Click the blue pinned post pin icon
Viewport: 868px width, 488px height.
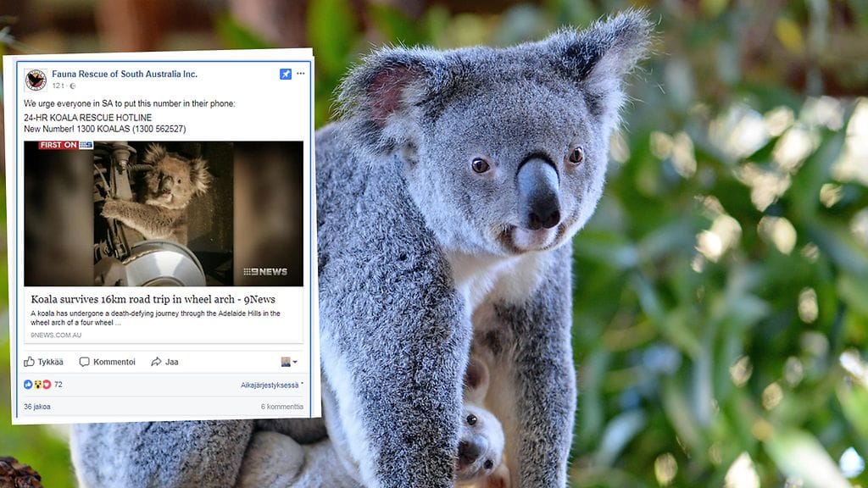(285, 73)
